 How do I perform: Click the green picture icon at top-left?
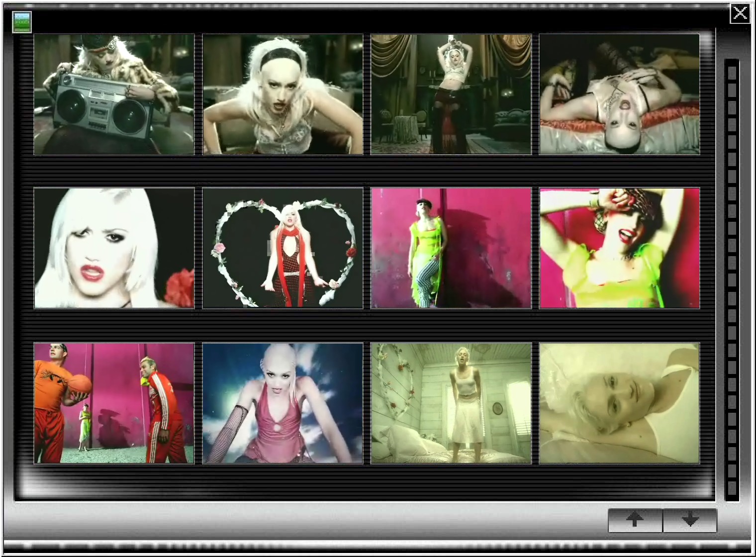tap(22, 22)
